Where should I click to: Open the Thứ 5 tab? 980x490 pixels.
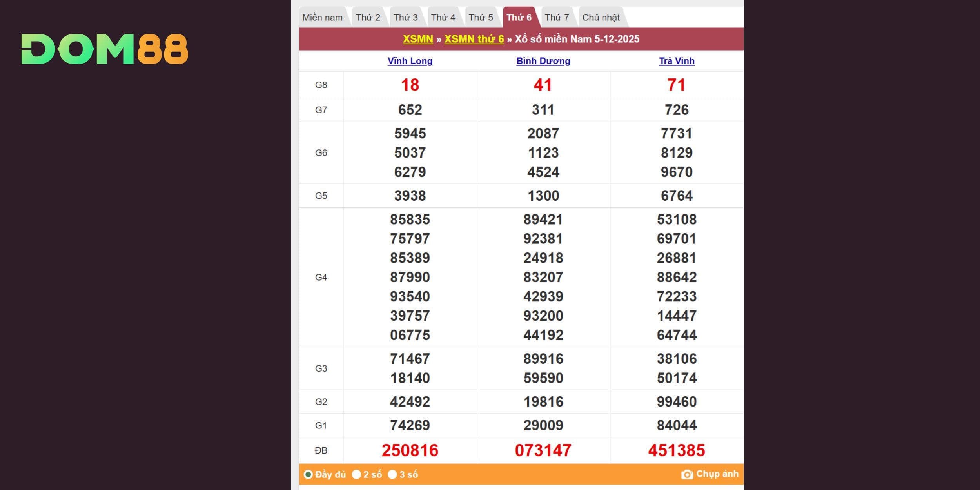[x=481, y=18]
